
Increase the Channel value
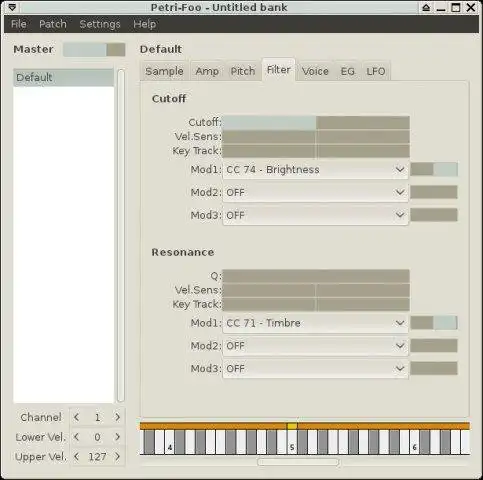pos(117,417)
